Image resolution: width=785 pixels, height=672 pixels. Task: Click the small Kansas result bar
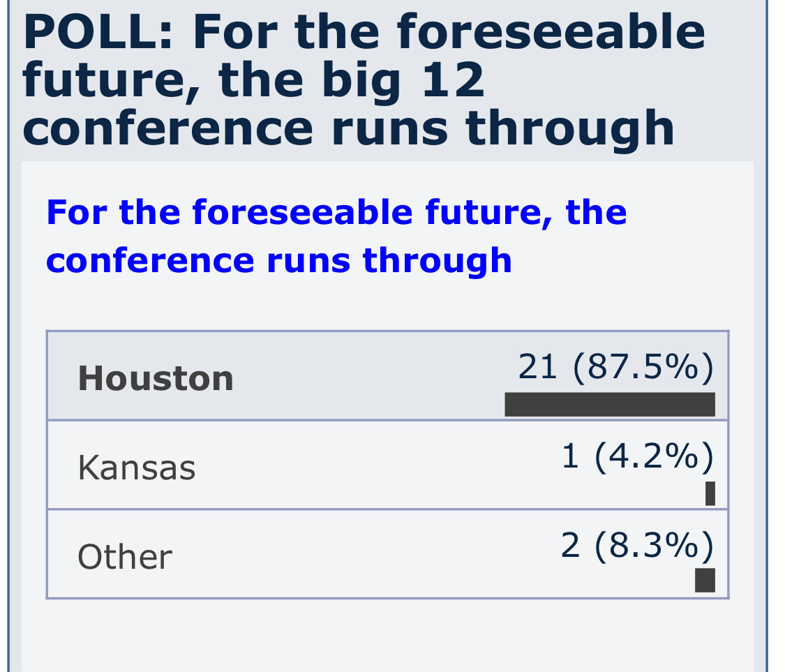coord(710,493)
